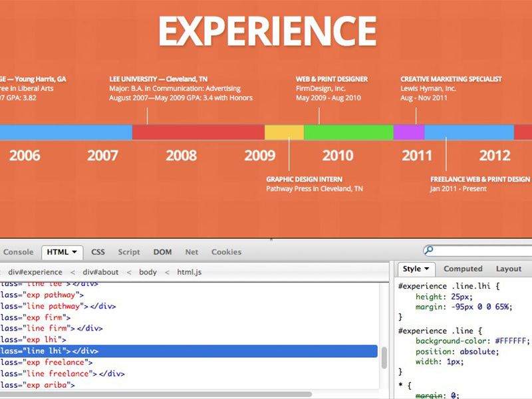This screenshot has height=399, width=532.
Task: Click the search magnifier icon
Action: coord(428,251)
